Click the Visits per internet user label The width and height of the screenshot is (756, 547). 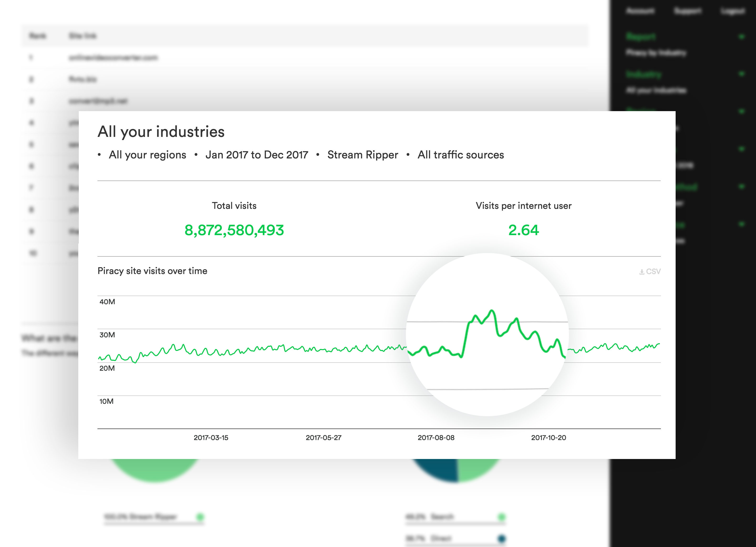(x=523, y=206)
